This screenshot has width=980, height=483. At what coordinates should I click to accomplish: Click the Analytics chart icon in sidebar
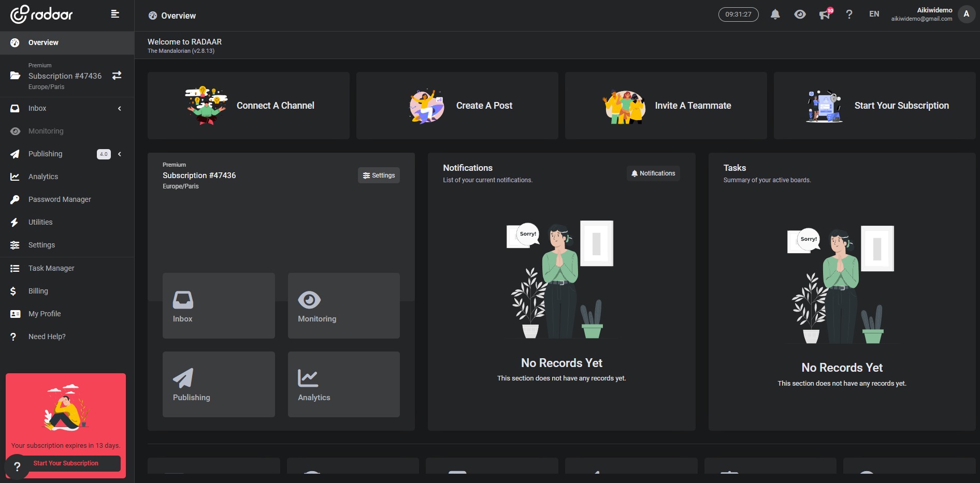15,177
